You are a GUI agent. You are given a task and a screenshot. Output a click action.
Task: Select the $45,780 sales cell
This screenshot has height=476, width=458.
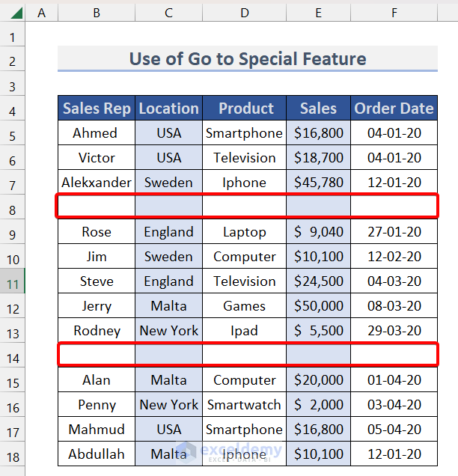pyautogui.click(x=318, y=183)
